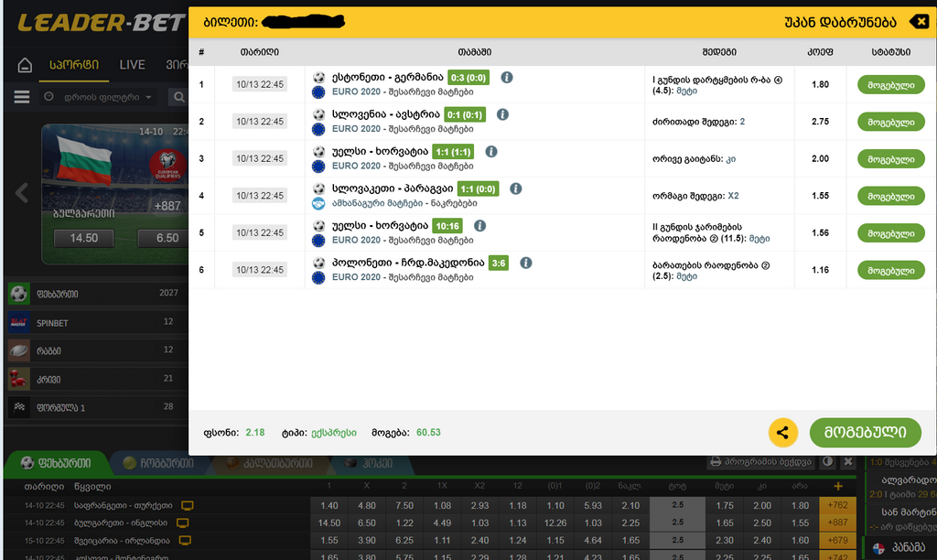
Task: Open info icon for უელსი - ხორვატია 10:16
Action: (x=479, y=225)
